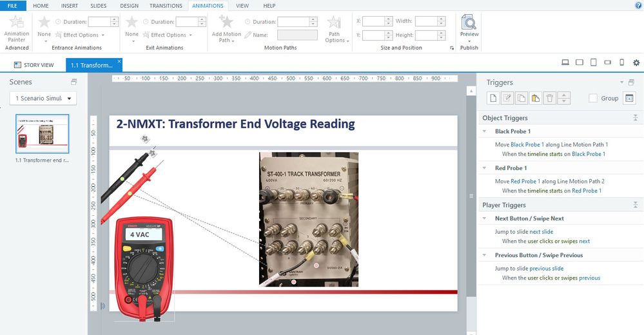Select the None entrance animation star
Screen dimensions: 644x335
(x=44, y=22)
